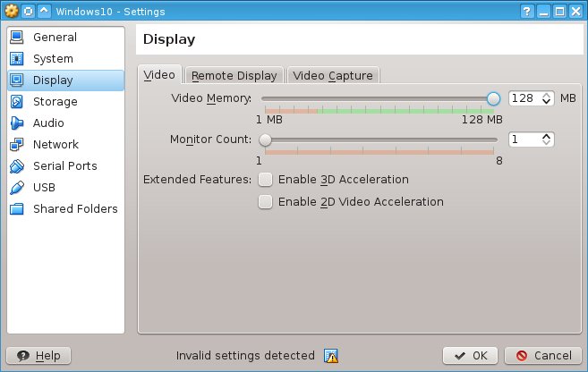Switch to the Video tab

coord(159,74)
